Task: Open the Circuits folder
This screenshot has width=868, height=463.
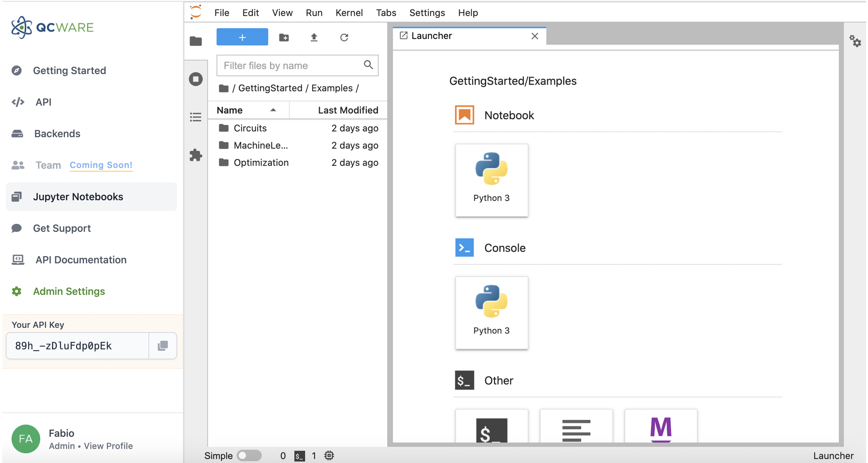Action: tap(250, 128)
